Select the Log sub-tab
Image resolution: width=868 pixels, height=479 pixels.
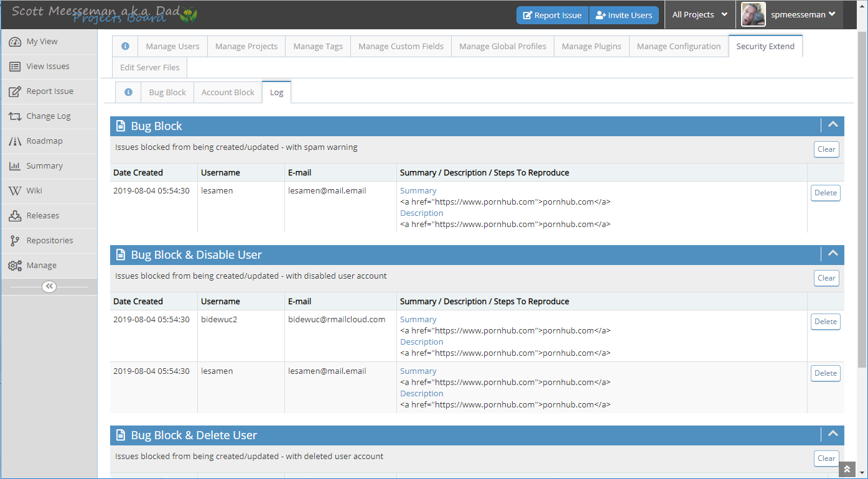click(277, 92)
